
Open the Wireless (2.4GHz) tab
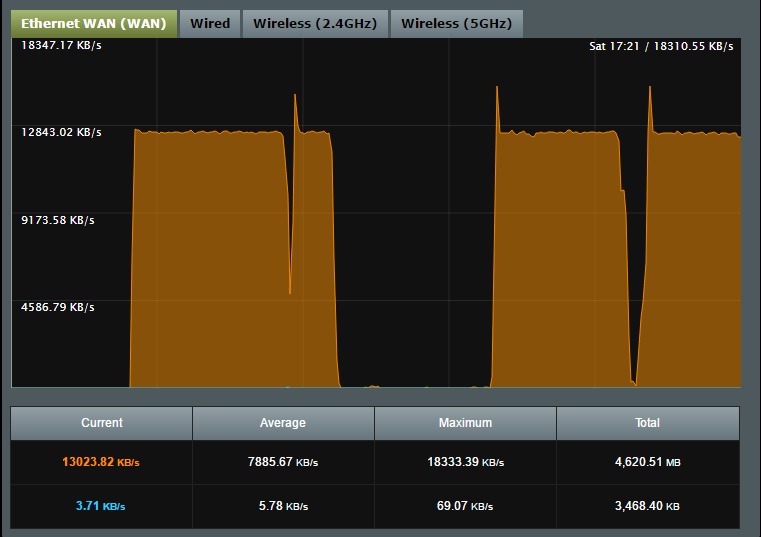pyautogui.click(x=315, y=23)
